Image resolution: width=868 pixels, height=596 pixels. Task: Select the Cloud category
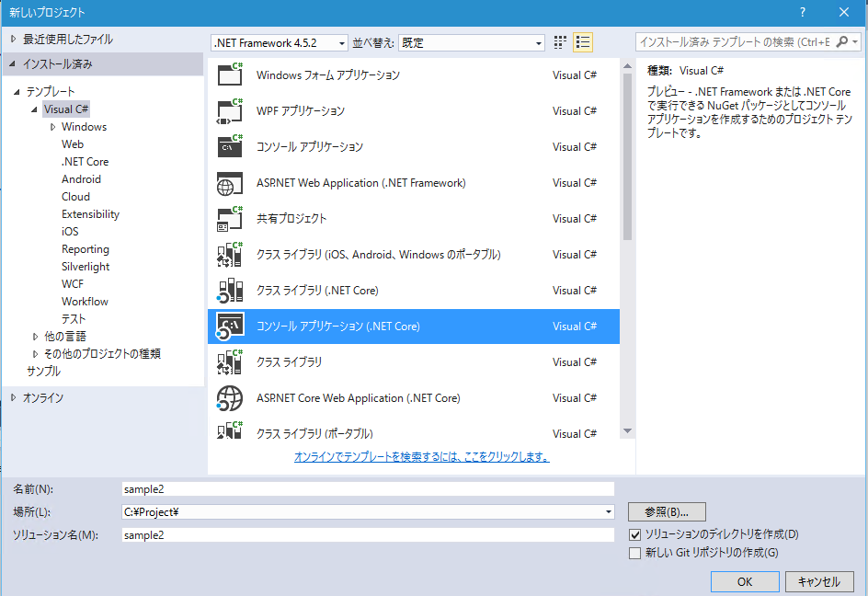point(75,197)
